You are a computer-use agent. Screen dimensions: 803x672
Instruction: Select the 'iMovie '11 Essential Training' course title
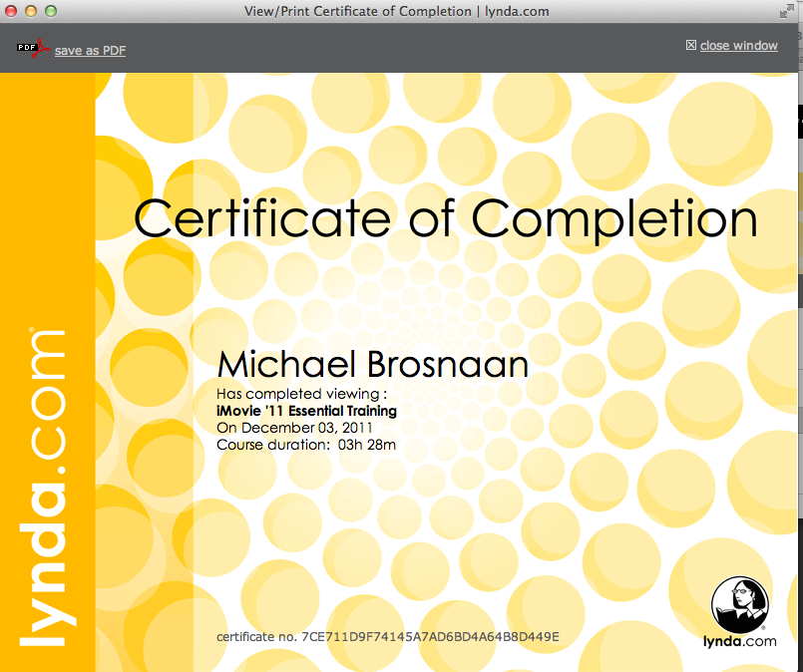tap(306, 411)
